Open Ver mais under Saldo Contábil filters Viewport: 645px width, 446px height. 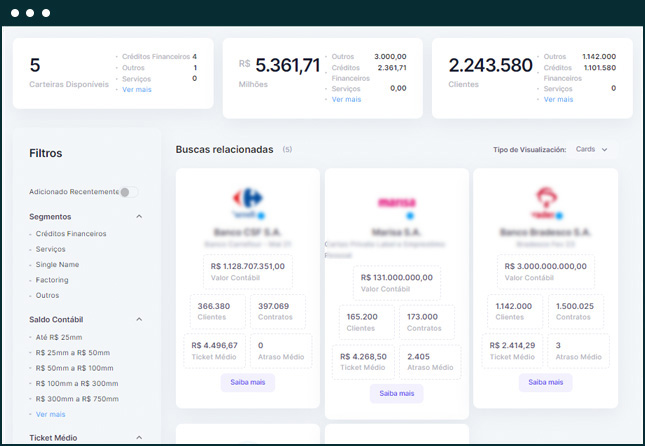[x=50, y=414]
